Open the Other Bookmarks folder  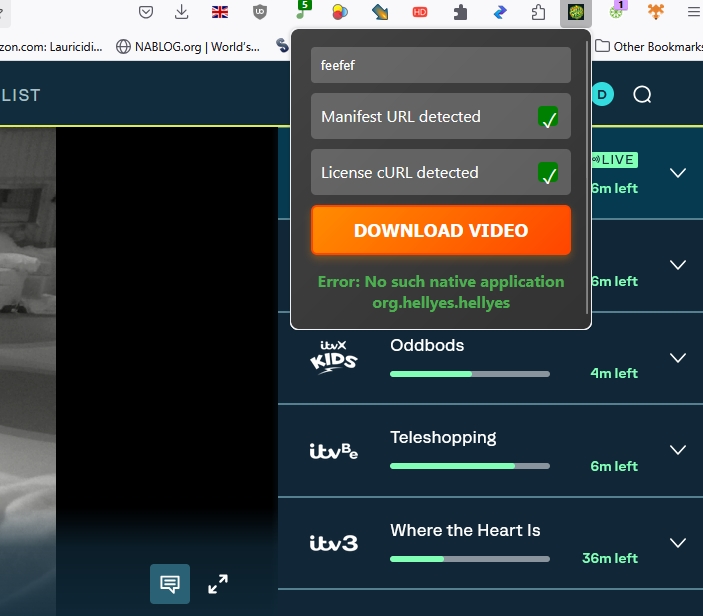(x=648, y=47)
